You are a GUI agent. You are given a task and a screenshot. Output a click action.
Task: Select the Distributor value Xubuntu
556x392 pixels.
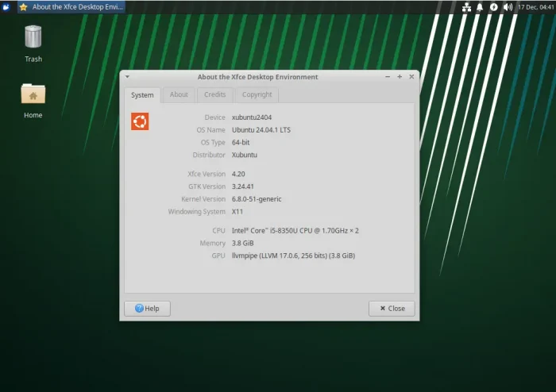pyautogui.click(x=245, y=155)
